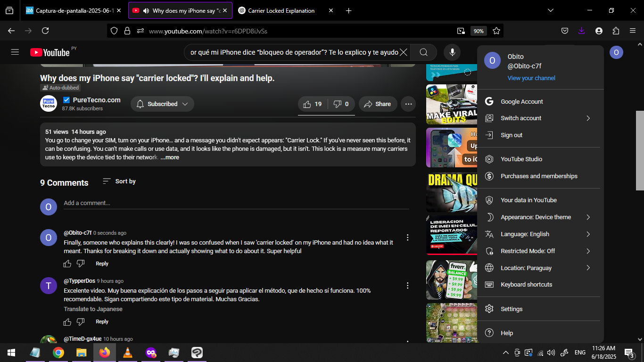Open YouTube Settings from the account menu

pyautogui.click(x=540, y=309)
